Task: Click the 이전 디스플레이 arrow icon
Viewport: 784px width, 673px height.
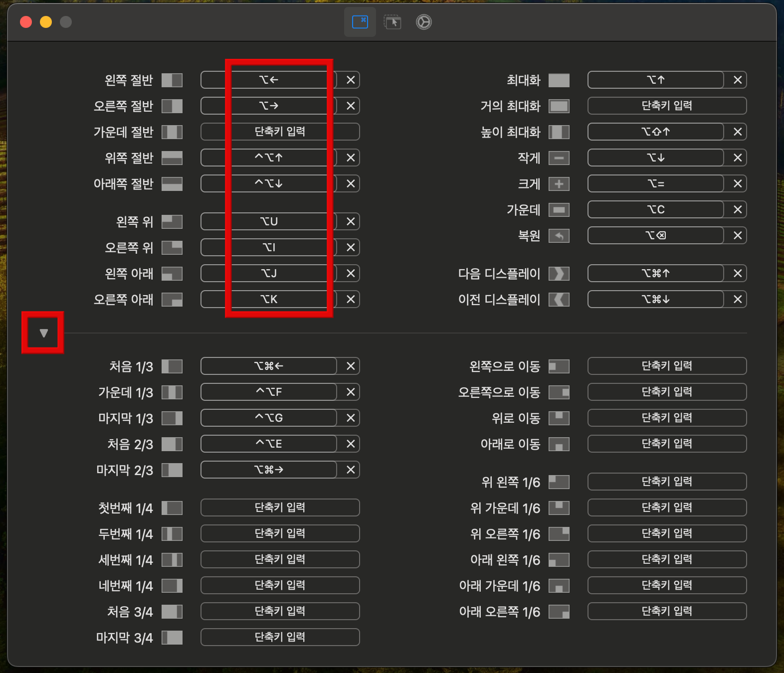Action: (559, 300)
